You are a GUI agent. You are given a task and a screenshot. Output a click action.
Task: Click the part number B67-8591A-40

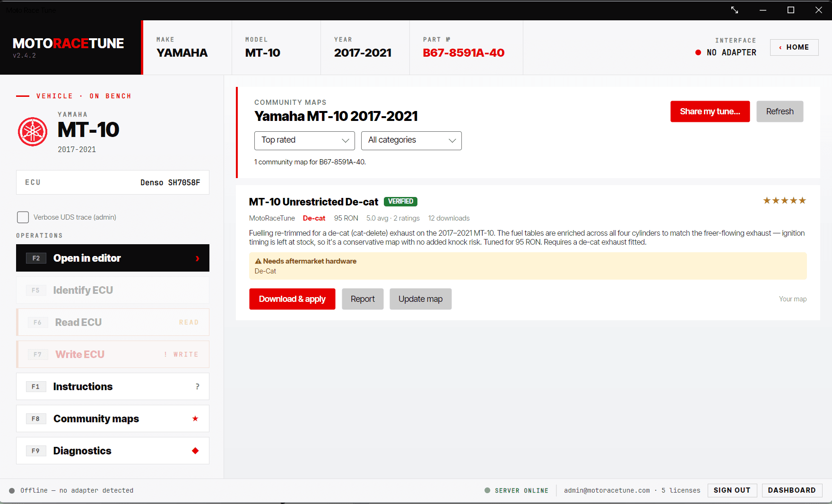pos(463,53)
